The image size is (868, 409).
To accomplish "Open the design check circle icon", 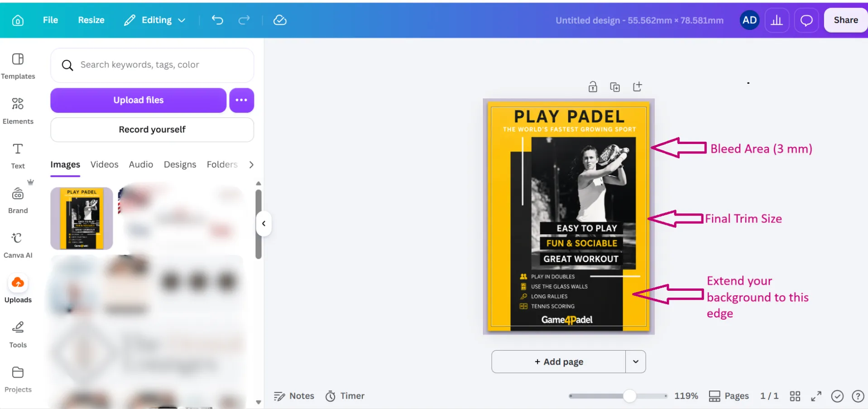I will [837, 396].
